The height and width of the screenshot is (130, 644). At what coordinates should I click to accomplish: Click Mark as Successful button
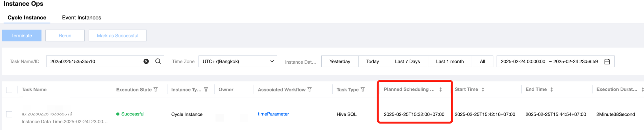click(118, 36)
